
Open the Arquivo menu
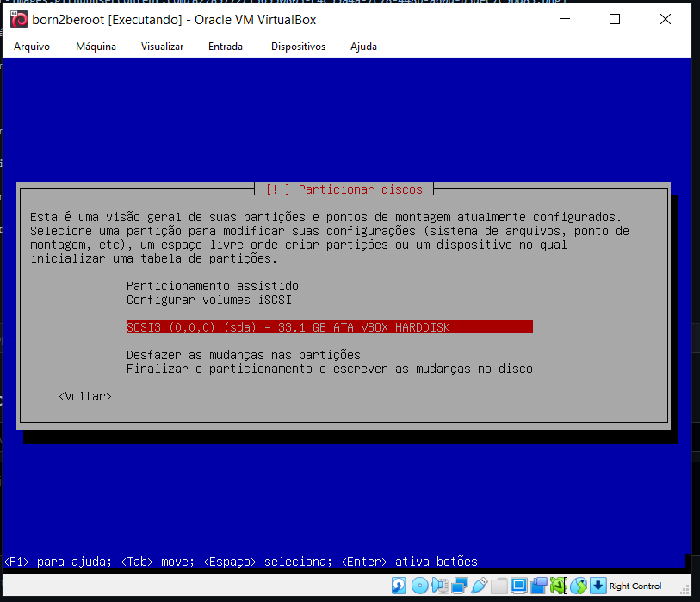pyautogui.click(x=32, y=47)
